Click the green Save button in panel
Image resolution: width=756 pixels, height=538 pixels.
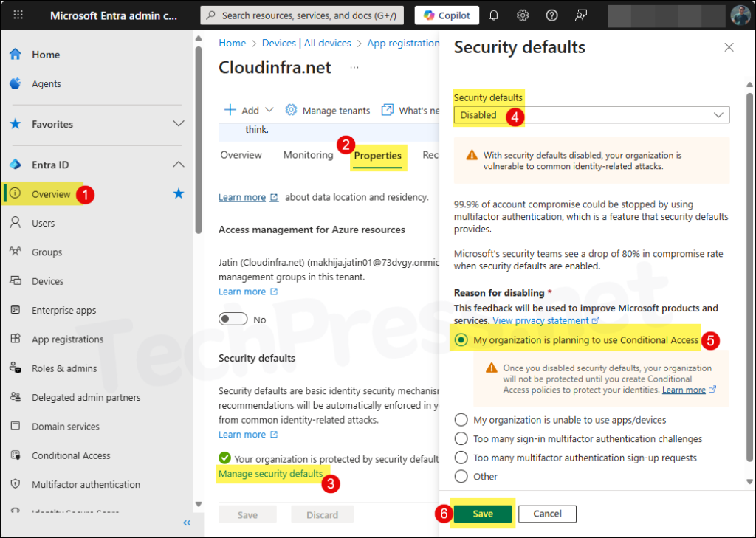[x=483, y=514]
